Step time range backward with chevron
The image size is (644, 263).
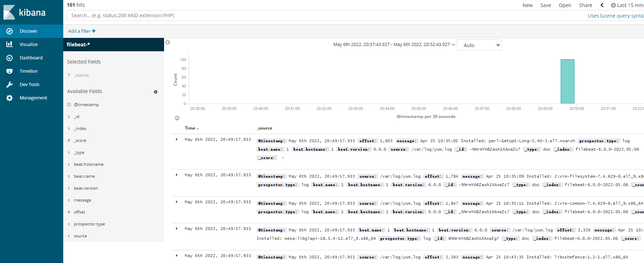click(x=602, y=5)
